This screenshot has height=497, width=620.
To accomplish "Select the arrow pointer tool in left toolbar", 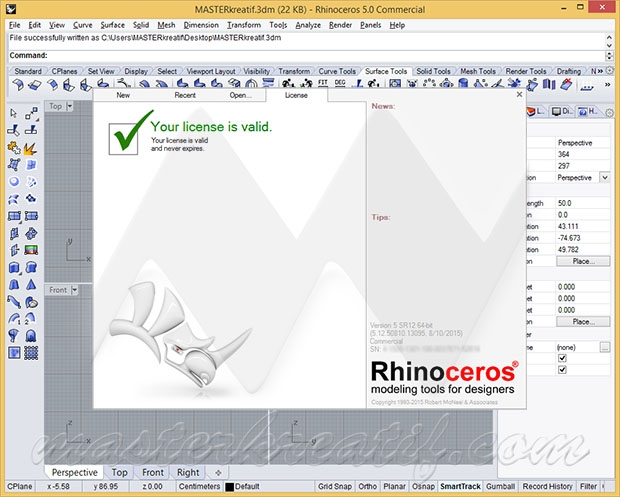I will coord(14,113).
